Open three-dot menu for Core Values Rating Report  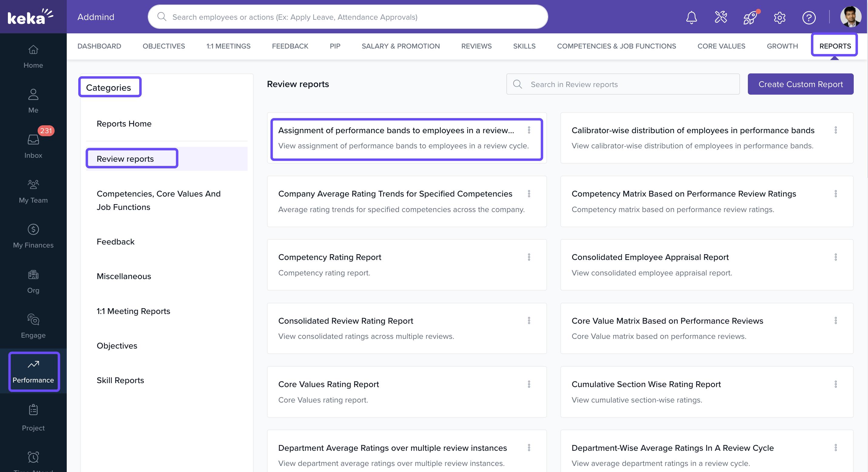pyautogui.click(x=529, y=384)
